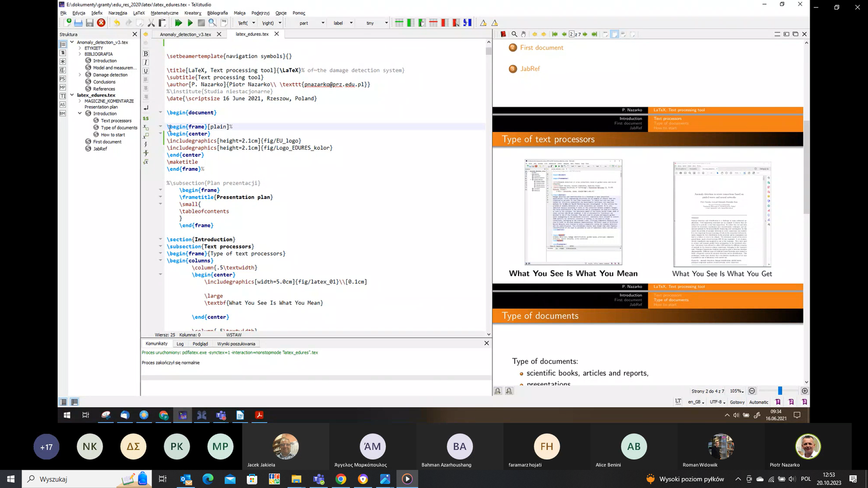This screenshot has width=868, height=488.
Task: Click the zoom in plus button in viewer
Action: 805,391
